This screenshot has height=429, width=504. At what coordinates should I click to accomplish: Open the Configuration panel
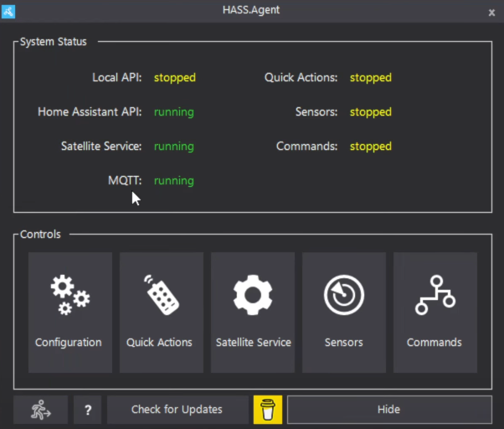(70, 313)
